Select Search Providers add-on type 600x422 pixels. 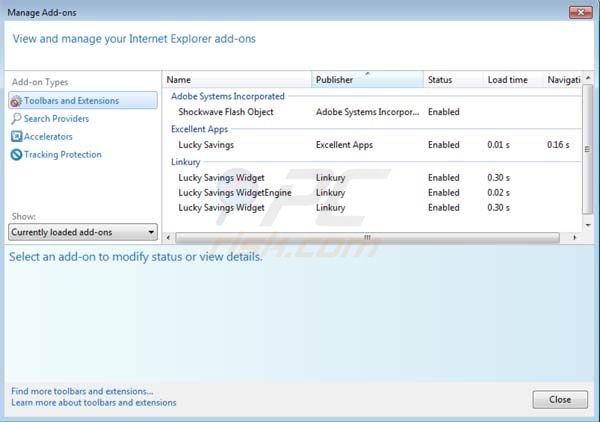pos(56,119)
